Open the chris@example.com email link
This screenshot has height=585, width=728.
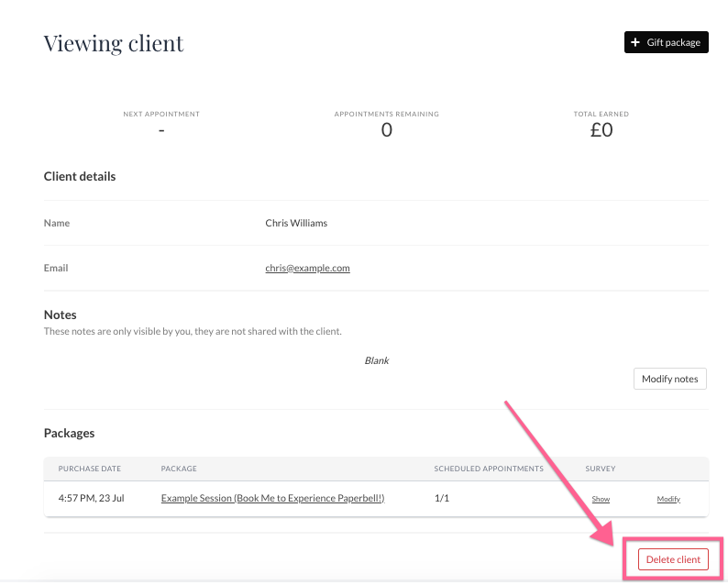[307, 269]
